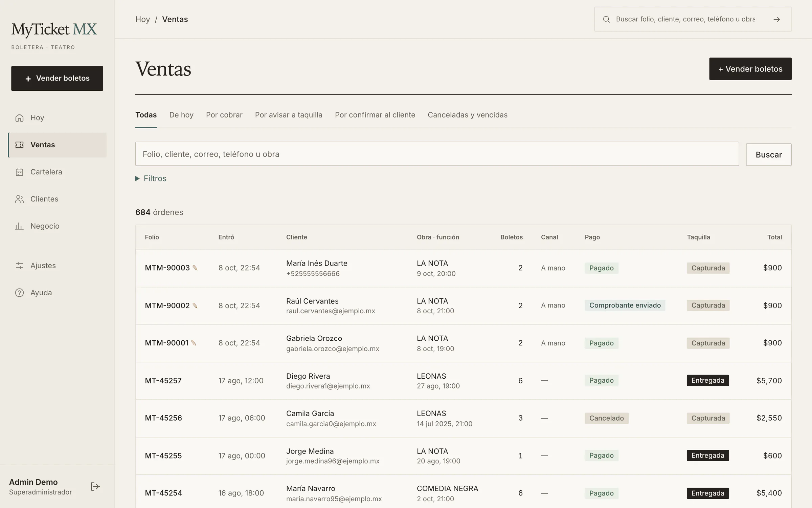This screenshot has height=508, width=812.
Task: Click email raul.cervantes@ejemplo.mx
Action: (x=331, y=311)
